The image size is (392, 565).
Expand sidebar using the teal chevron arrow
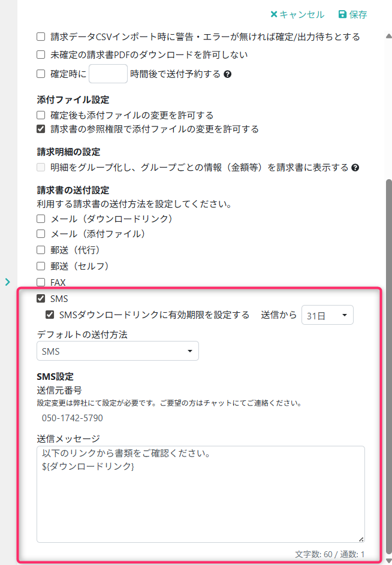point(8,282)
